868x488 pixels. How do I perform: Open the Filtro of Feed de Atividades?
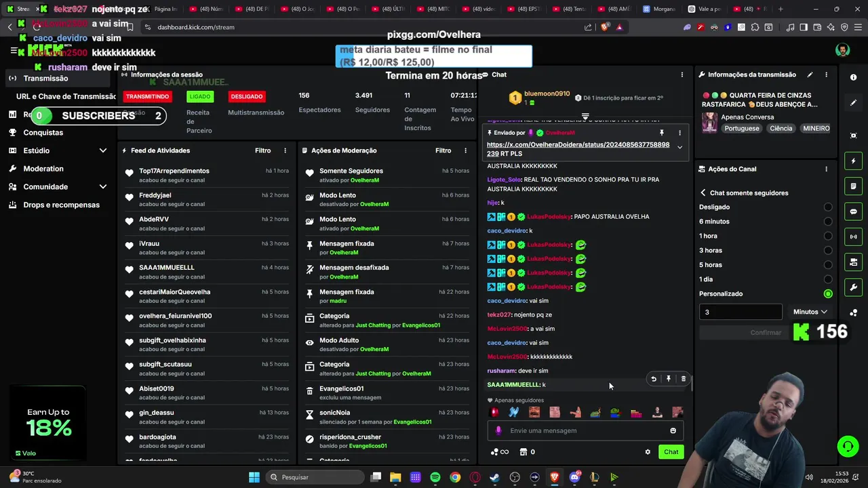(x=262, y=150)
